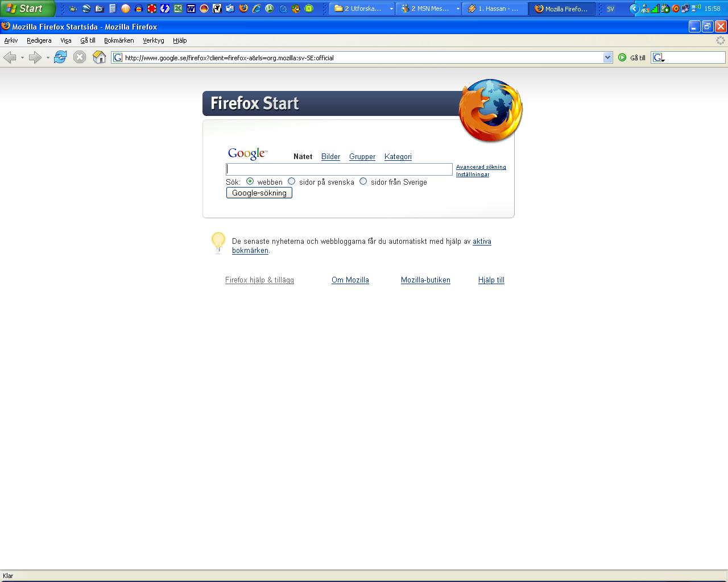Launch uTorrent from quick launch bar
728x582 pixels.
[270, 9]
